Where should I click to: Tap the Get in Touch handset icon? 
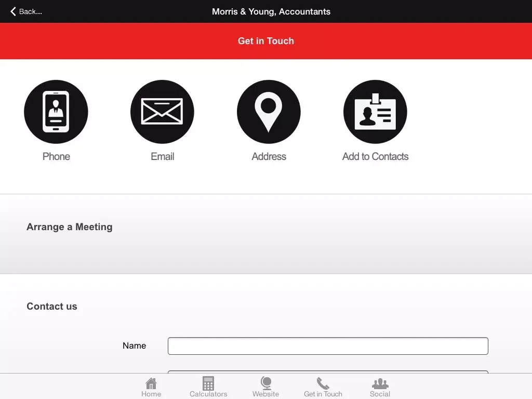pyautogui.click(x=323, y=384)
